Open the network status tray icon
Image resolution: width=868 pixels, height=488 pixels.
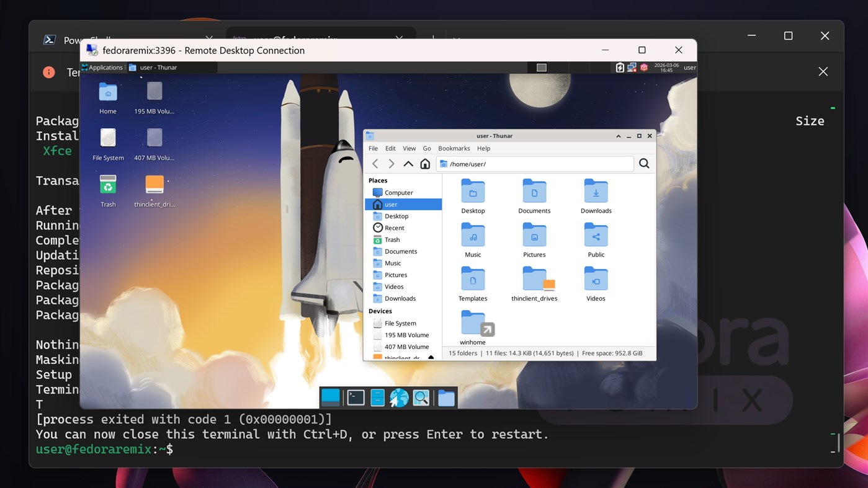(631, 68)
